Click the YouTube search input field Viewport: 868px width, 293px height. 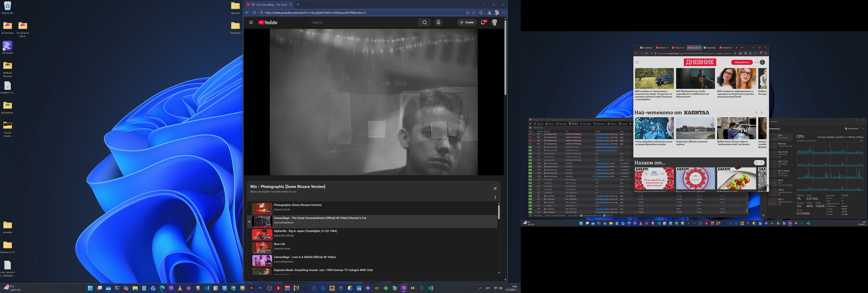pos(364,23)
